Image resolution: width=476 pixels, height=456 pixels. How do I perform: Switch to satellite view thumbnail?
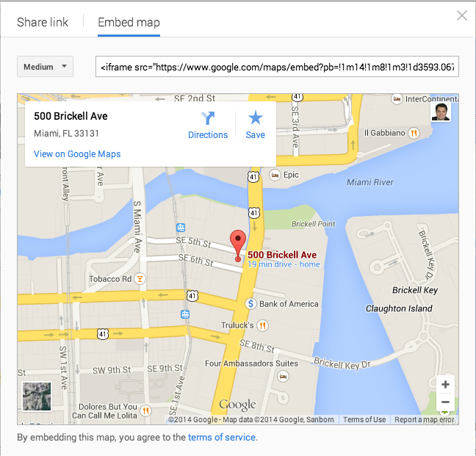pos(37,397)
